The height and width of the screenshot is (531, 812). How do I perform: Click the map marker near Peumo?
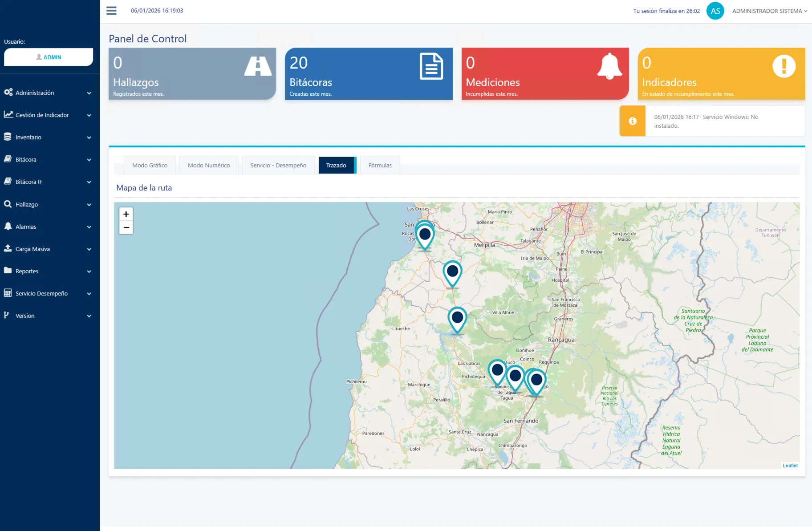497,373
